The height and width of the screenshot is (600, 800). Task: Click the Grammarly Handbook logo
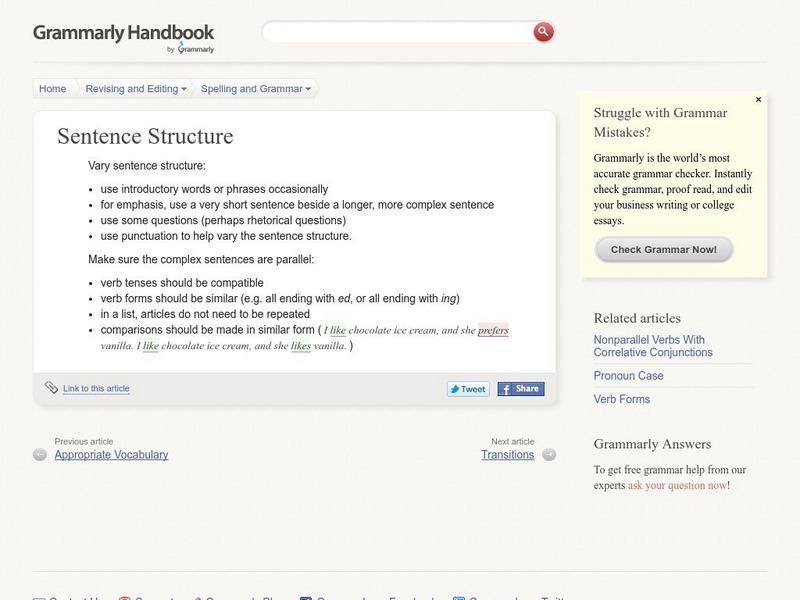tap(124, 35)
